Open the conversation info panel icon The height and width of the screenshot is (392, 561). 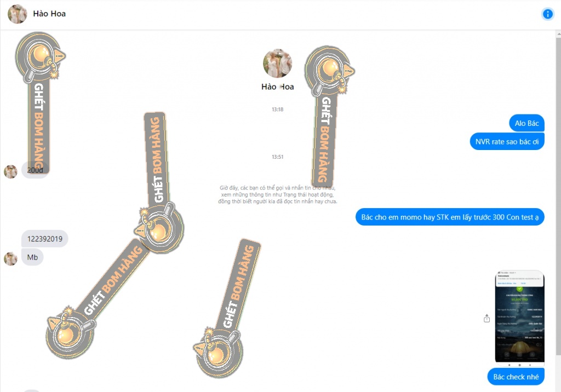[x=547, y=14]
